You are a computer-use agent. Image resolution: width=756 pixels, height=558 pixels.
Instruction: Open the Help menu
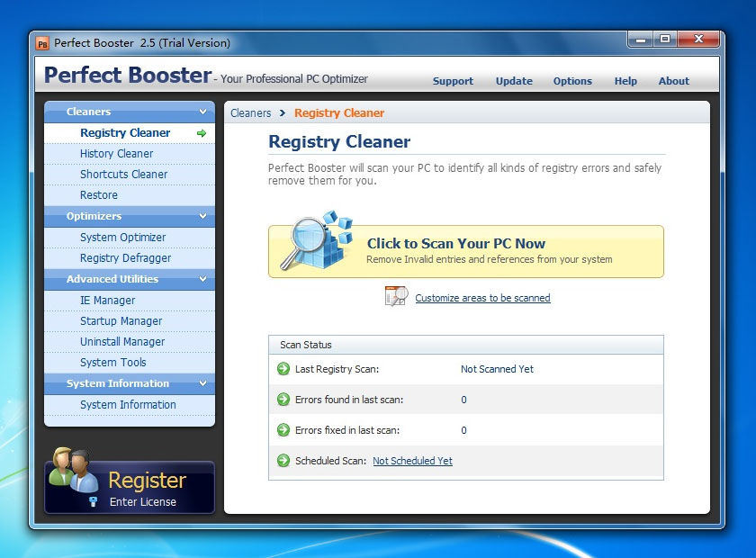click(625, 81)
